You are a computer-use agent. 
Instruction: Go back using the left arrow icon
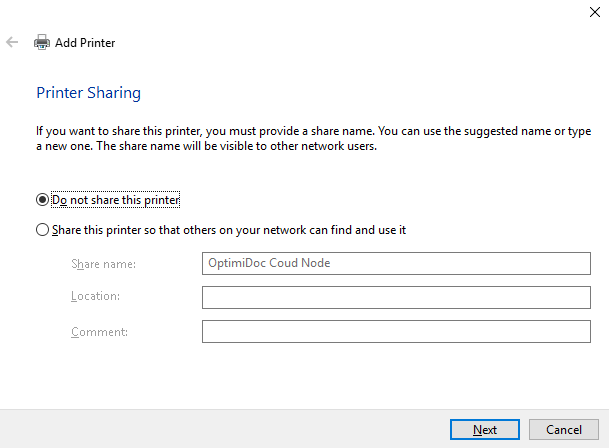(x=12, y=42)
